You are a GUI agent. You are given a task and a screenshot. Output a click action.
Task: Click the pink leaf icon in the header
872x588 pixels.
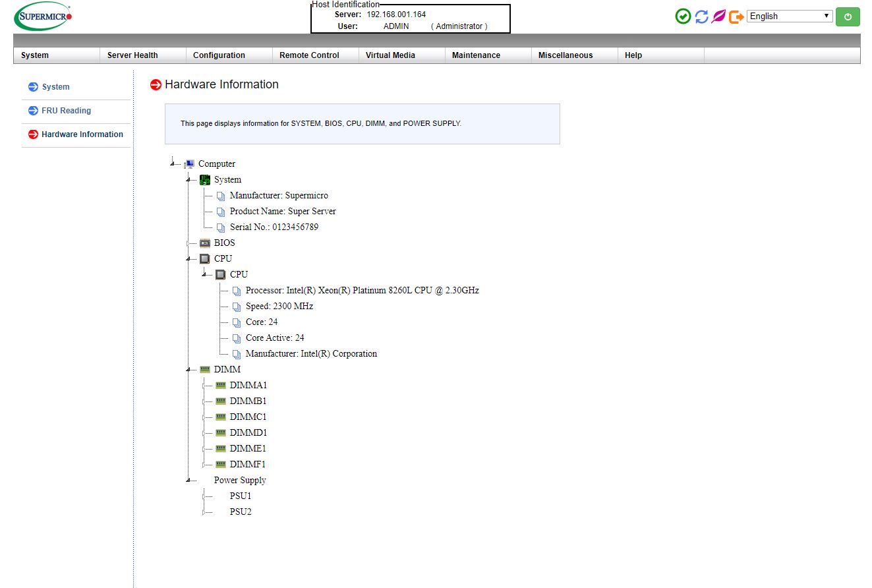coord(718,16)
